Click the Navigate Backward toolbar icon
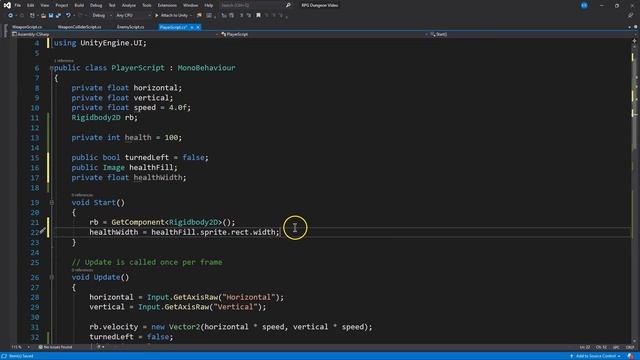The height and width of the screenshot is (360, 640). (10, 16)
